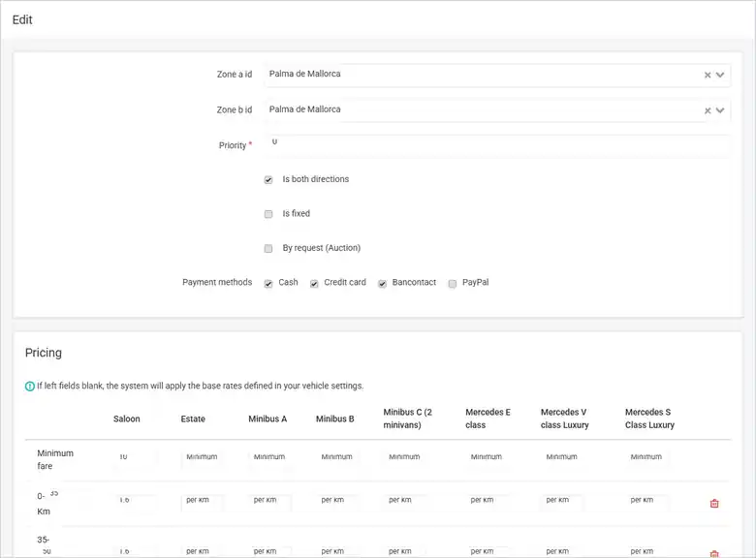
Task: Click the Payment methods label
Action: 217,282
